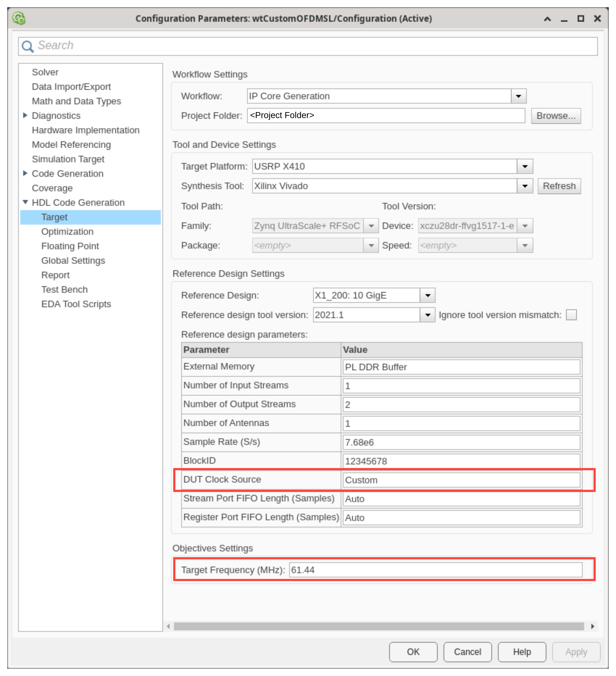Enable Ignore tool version mismatch checkbox

(x=571, y=315)
